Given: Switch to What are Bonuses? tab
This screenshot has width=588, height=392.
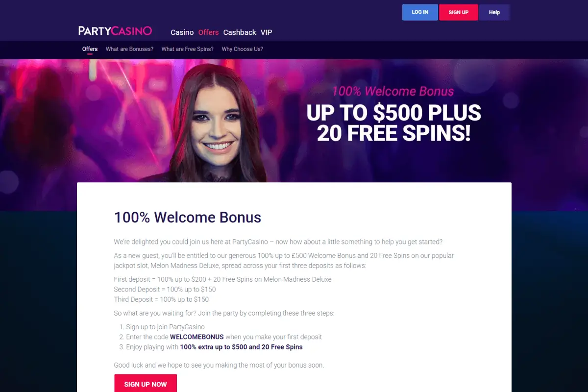Looking at the screenshot, I should (129, 49).
